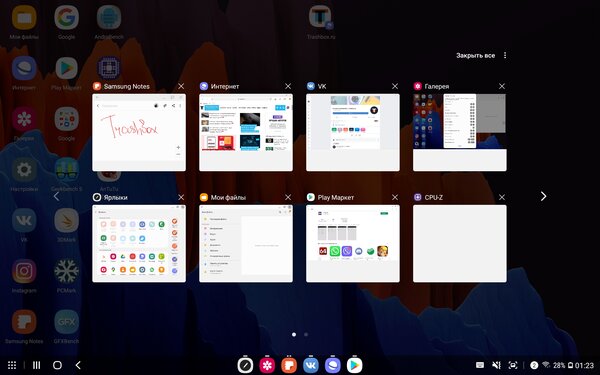Image resolution: width=600 pixels, height=375 pixels.
Task: Open the keyboard icon in status area
Action: (x=479, y=365)
